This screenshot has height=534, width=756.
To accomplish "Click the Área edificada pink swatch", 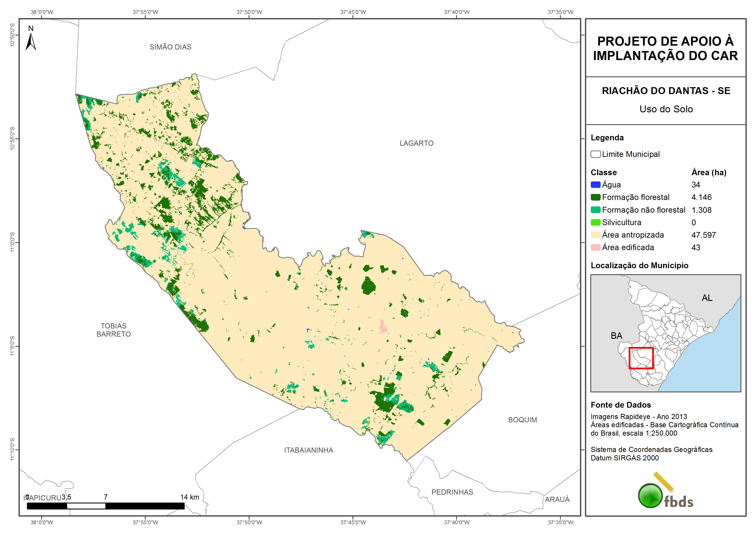I will coord(595,247).
